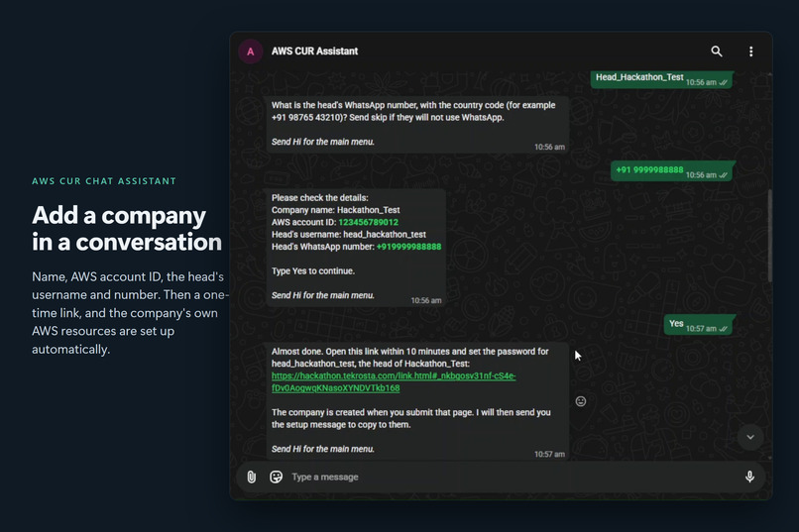Click head's WhatsApp number +919999988888 in details
The image size is (799, 532).
(x=408, y=247)
